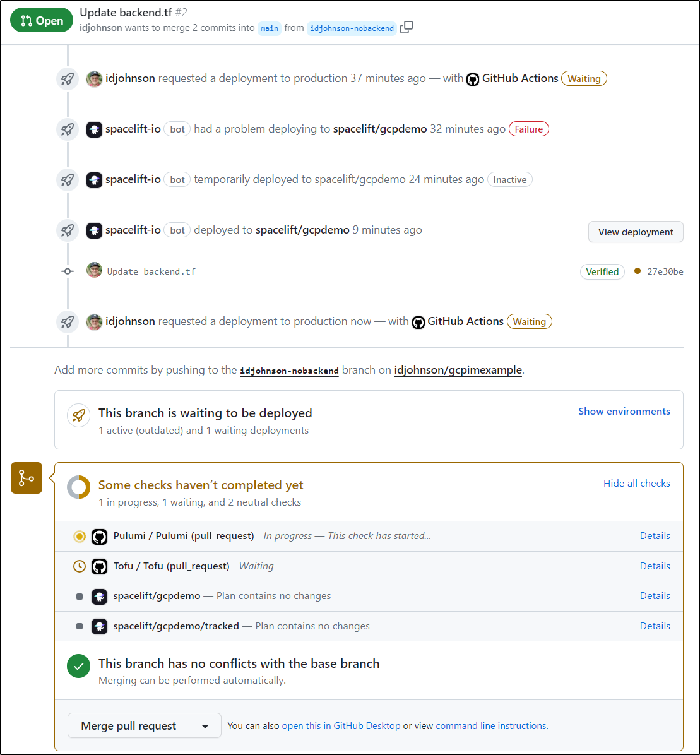700x755 pixels.
Task: Open the idjohnson/gcpimexample repository link
Action: click(x=458, y=370)
